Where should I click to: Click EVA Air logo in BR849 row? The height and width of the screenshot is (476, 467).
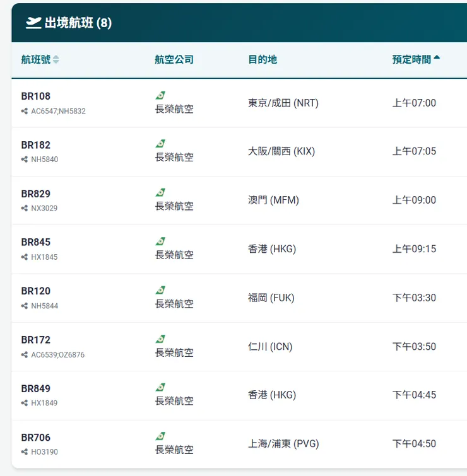(x=160, y=387)
